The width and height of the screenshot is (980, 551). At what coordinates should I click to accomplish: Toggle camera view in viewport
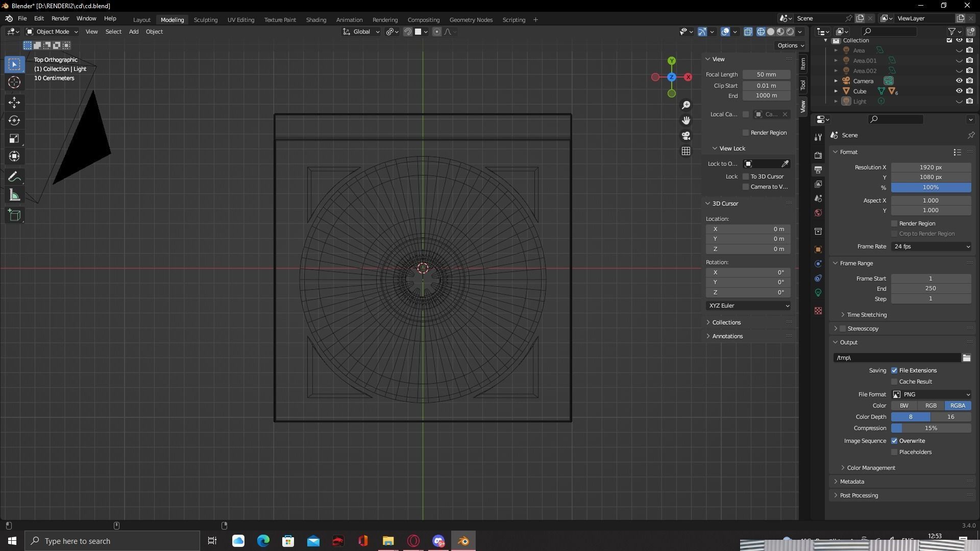[686, 136]
